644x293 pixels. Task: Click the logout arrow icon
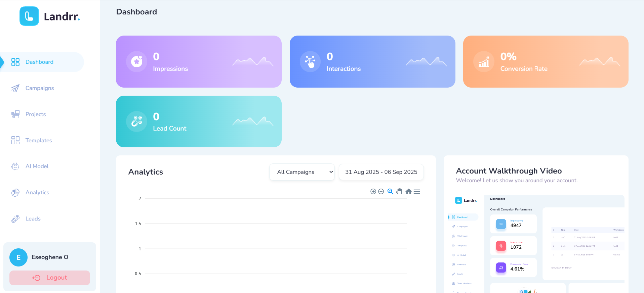click(36, 278)
